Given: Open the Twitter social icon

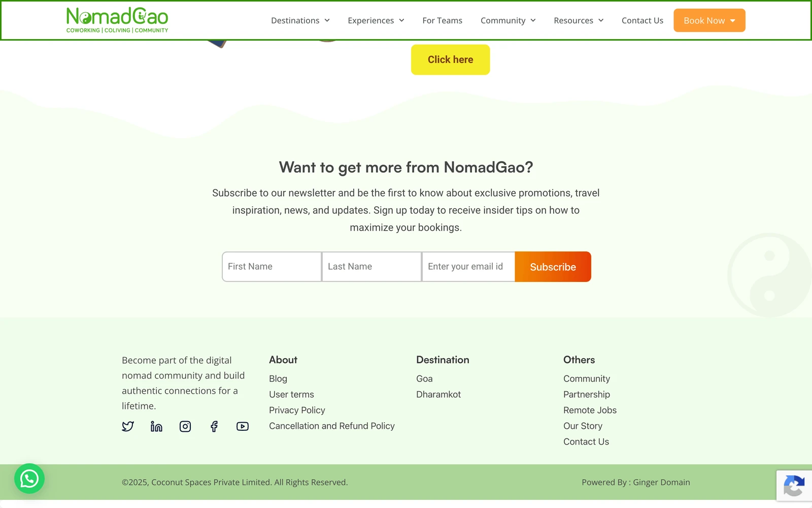Looking at the screenshot, I should (x=128, y=426).
